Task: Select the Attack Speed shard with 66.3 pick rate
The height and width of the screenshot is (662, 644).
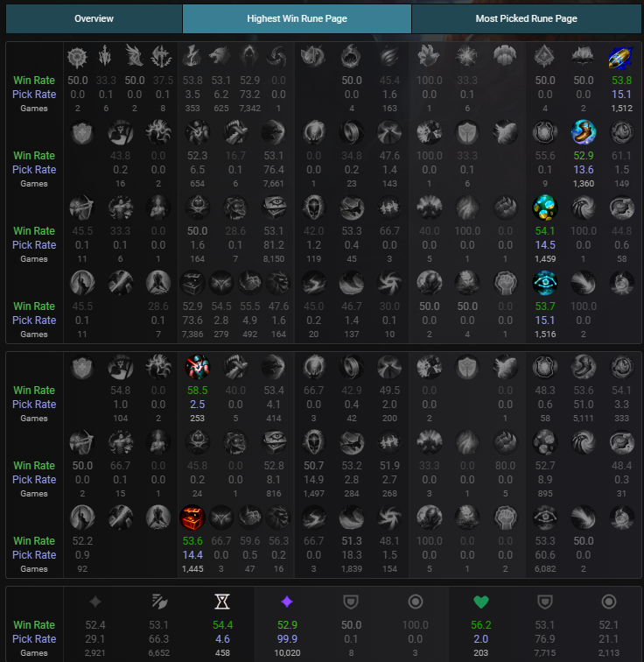Action: [159, 602]
